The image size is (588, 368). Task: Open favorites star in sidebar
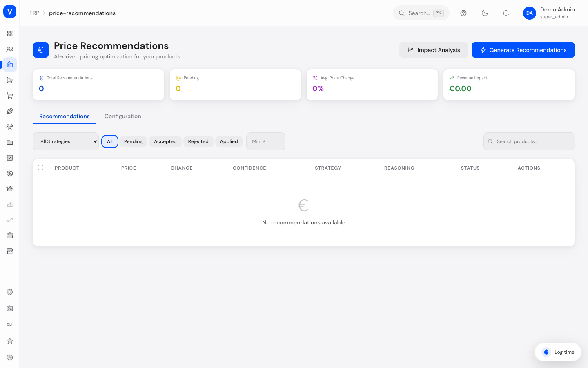[10, 341]
